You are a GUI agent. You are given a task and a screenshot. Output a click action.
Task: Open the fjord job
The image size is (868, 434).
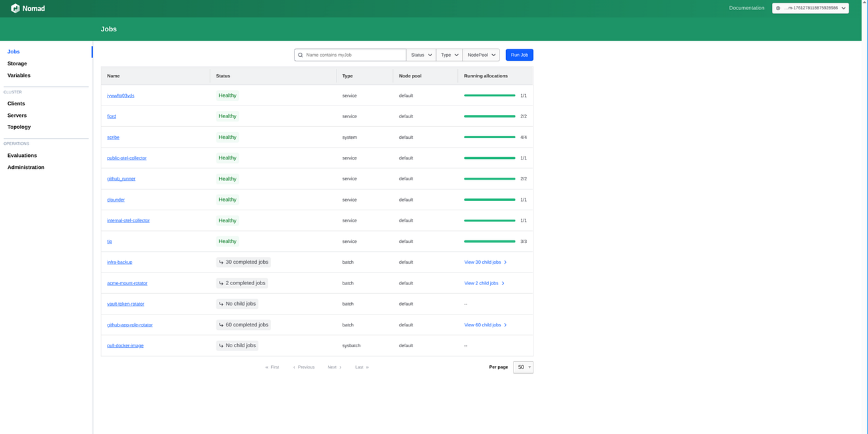pos(112,116)
